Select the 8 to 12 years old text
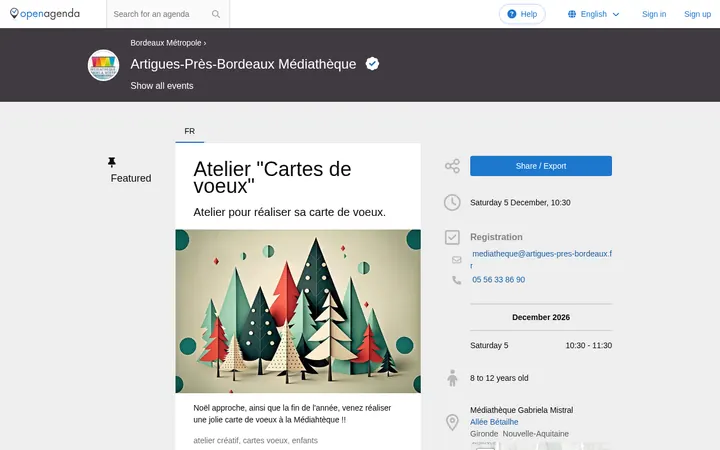The height and width of the screenshot is (450, 720). point(499,378)
